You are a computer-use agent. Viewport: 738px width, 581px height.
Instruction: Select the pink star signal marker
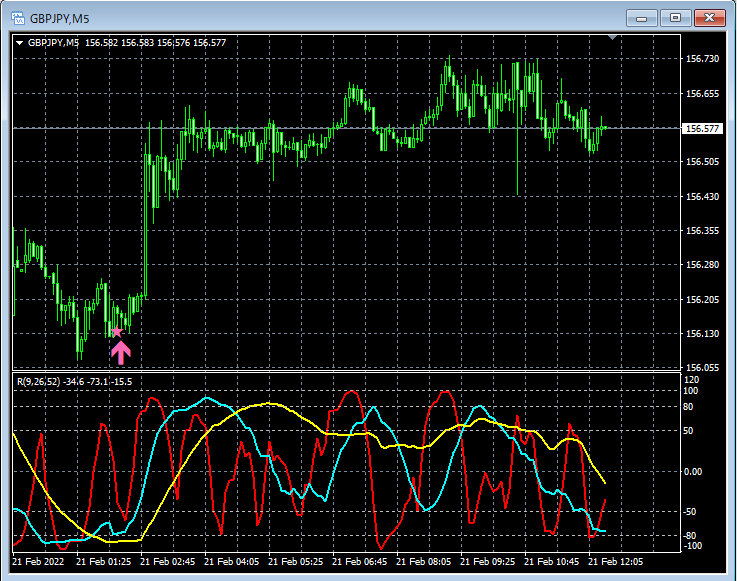(x=117, y=332)
